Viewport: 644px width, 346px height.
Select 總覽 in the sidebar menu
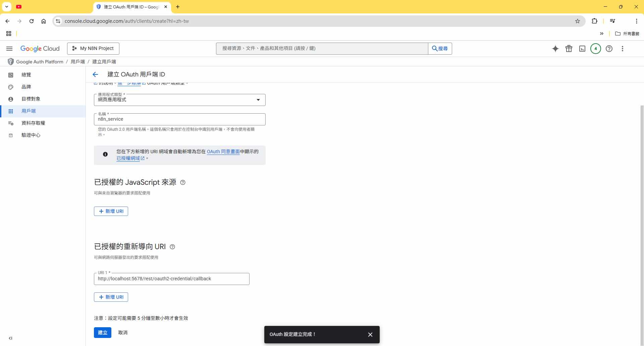tap(26, 74)
